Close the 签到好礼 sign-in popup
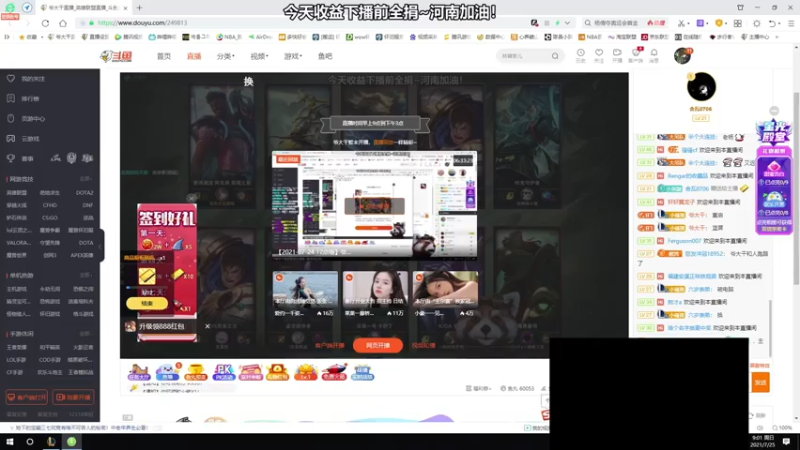This screenshot has height=450, width=800. (191, 198)
